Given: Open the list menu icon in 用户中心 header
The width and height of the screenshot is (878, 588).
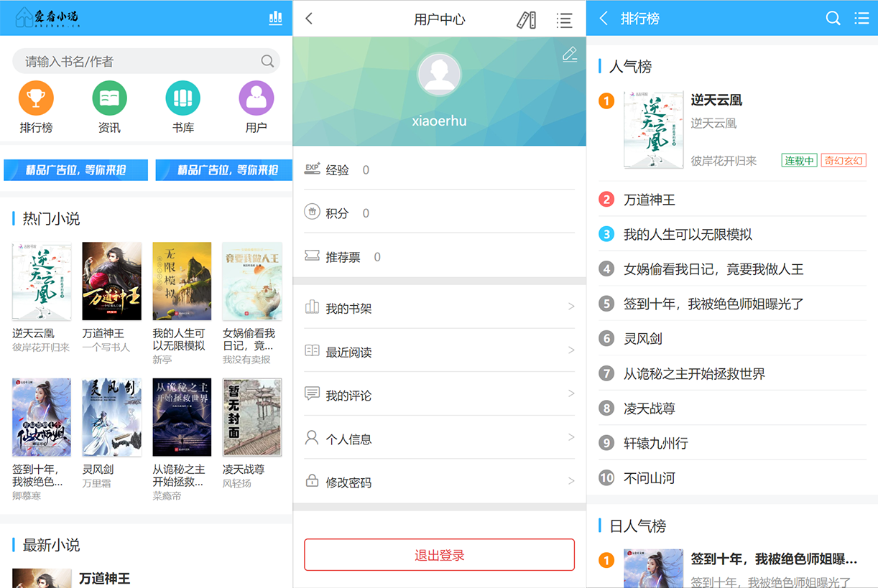Looking at the screenshot, I should 564,20.
